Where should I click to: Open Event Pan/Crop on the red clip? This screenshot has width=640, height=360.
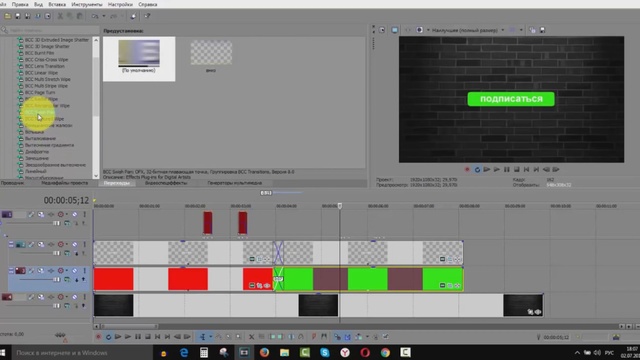260,285
